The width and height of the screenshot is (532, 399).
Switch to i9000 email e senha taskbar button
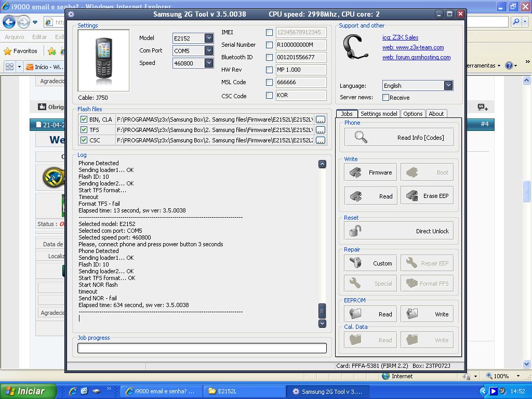click(161, 391)
